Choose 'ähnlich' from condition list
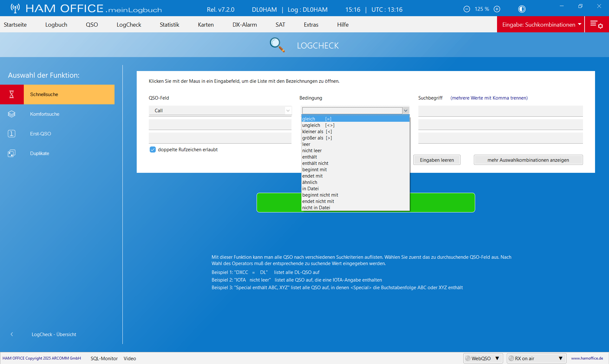 pos(355,182)
